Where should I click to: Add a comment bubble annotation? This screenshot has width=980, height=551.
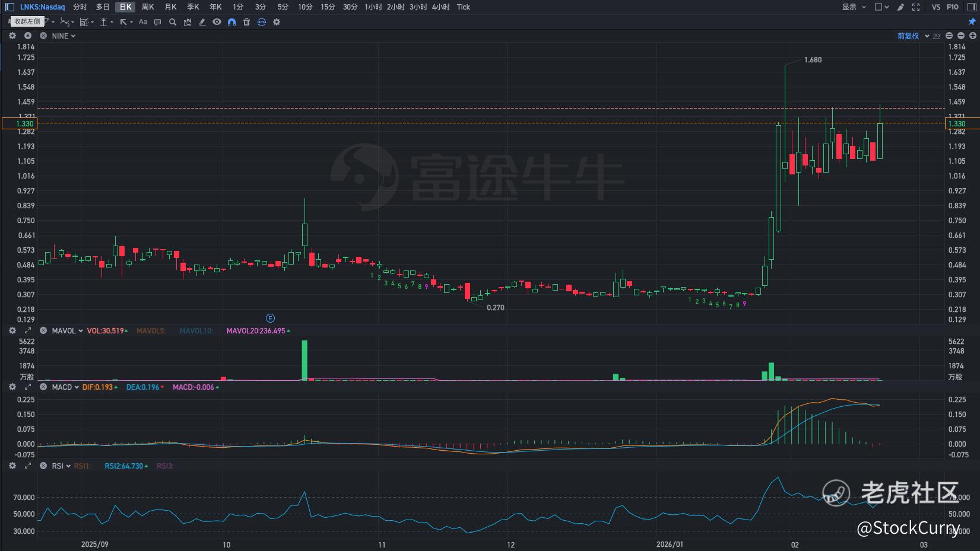coord(158,22)
